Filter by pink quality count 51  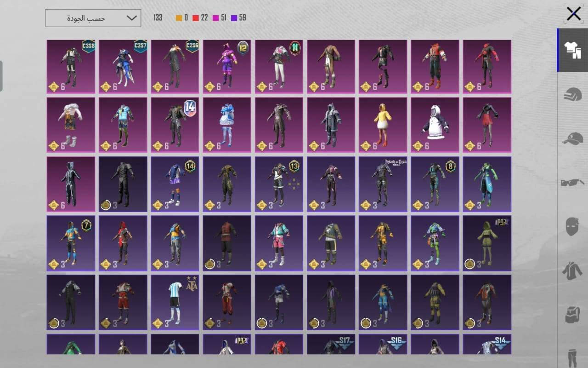pos(219,18)
